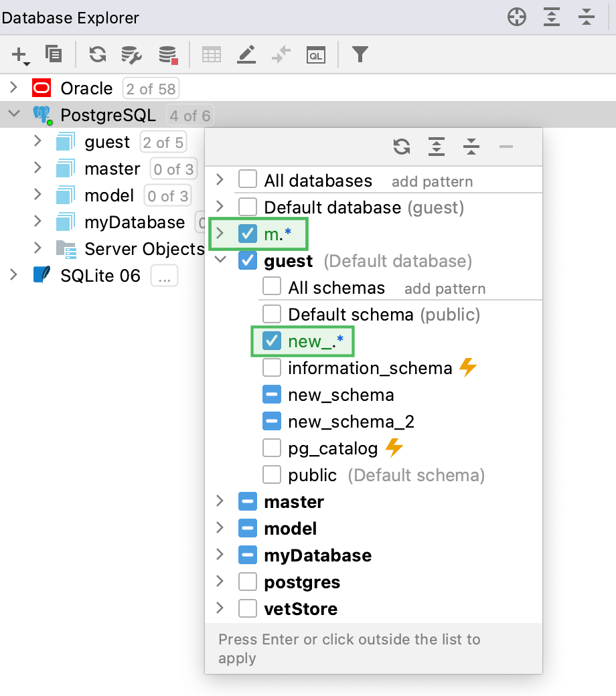Expand the Oracle data source node

(x=15, y=88)
